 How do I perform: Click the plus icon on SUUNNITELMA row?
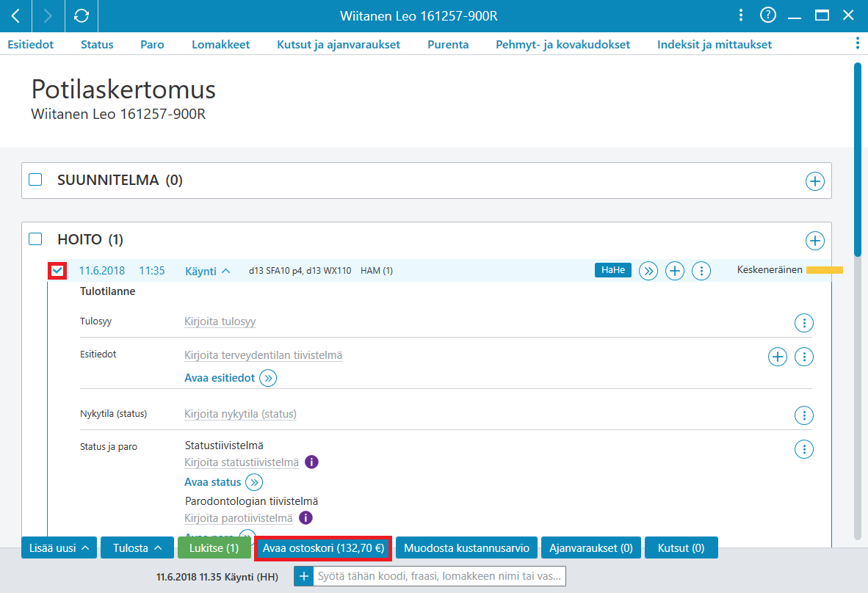coord(814,181)
